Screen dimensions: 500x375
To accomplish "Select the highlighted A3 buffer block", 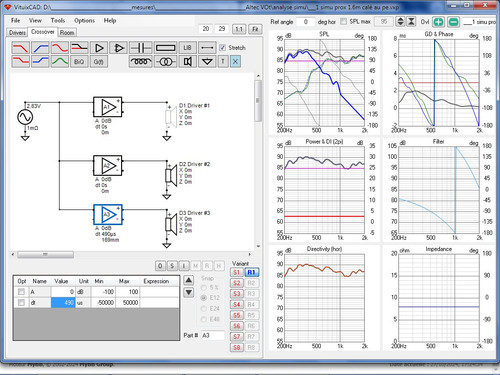I will click(x=108, y=214).
